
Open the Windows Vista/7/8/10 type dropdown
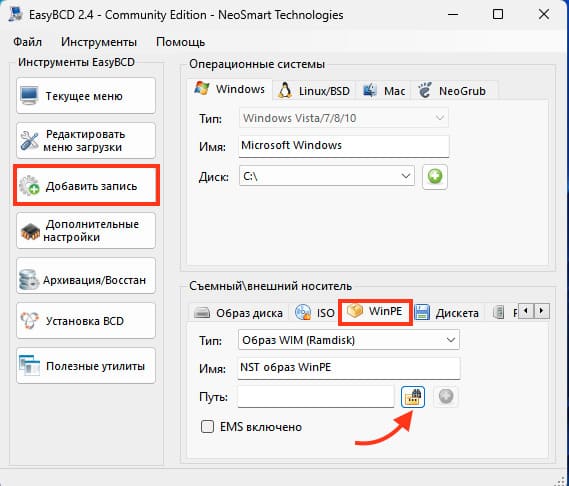pyautogui.click(x=344, y=118)
